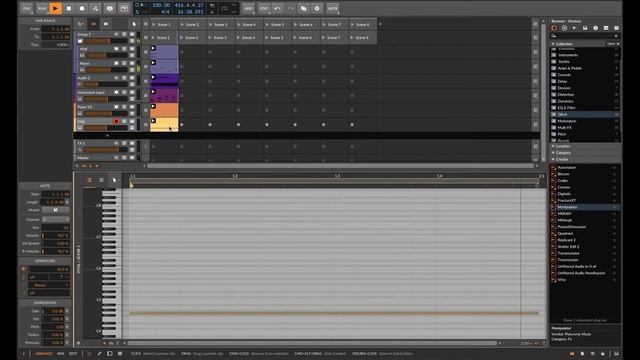The image size is (640, 360).
Task: Click the Stop transport button
Action: coord(69,8)
